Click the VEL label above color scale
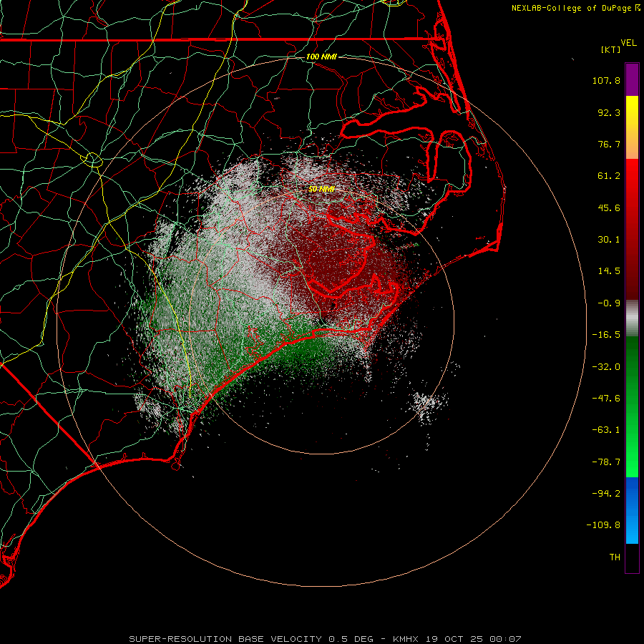644x644 pixels. coord(628,43)
